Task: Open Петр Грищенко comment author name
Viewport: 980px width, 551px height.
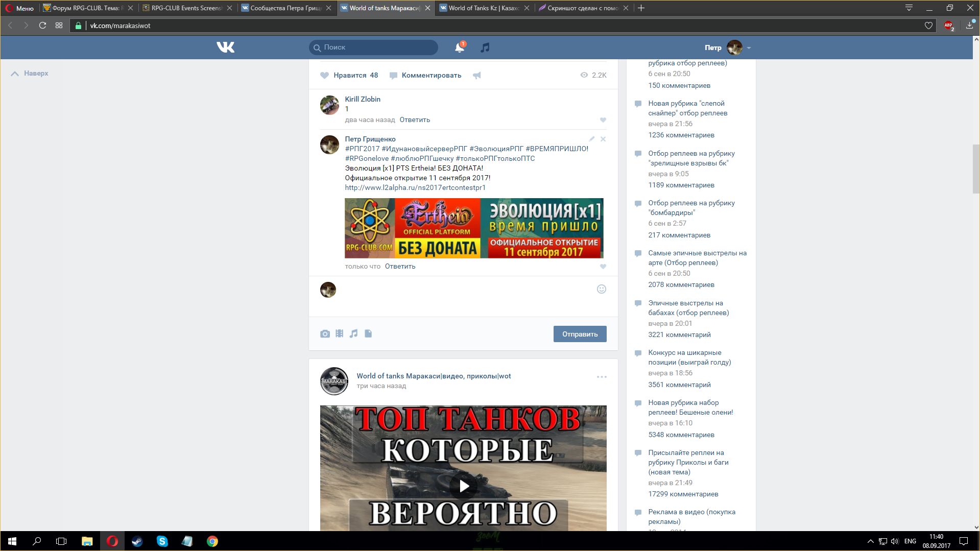Action: (x=370, y=139)
